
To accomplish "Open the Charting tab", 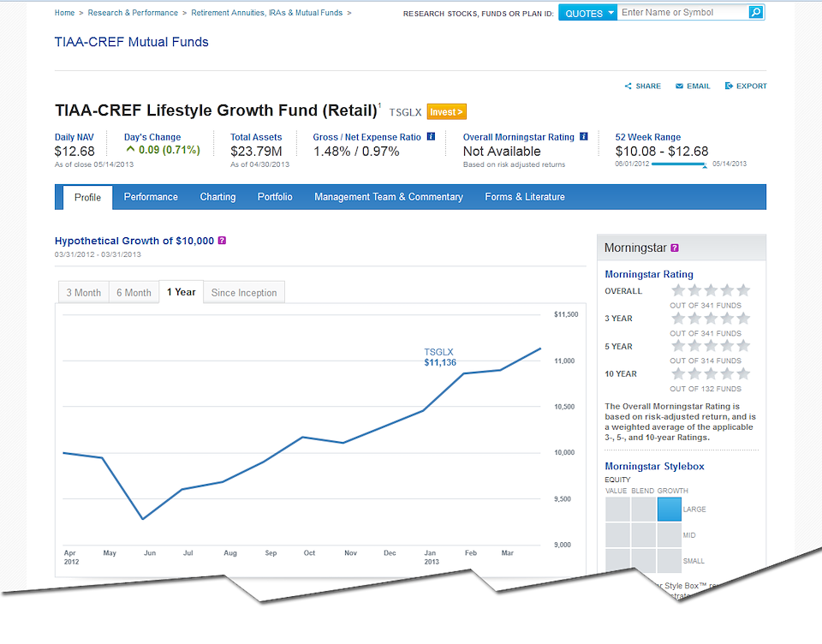I will (x=217, y=197).
